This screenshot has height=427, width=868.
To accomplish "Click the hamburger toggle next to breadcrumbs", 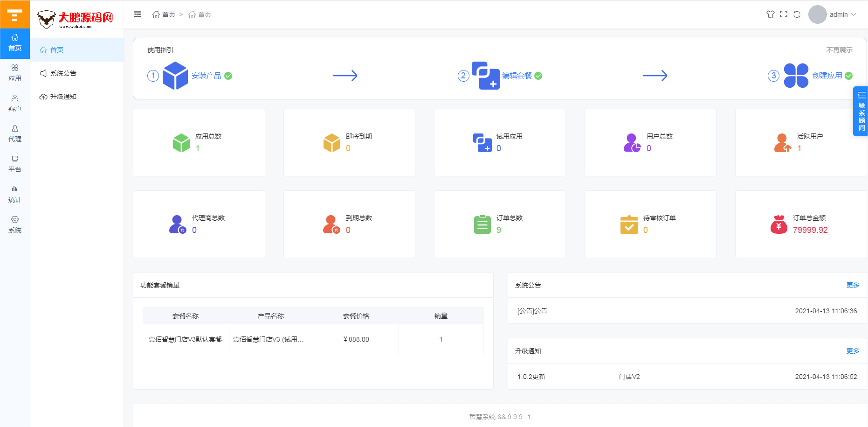I will (x=138, y=14).
